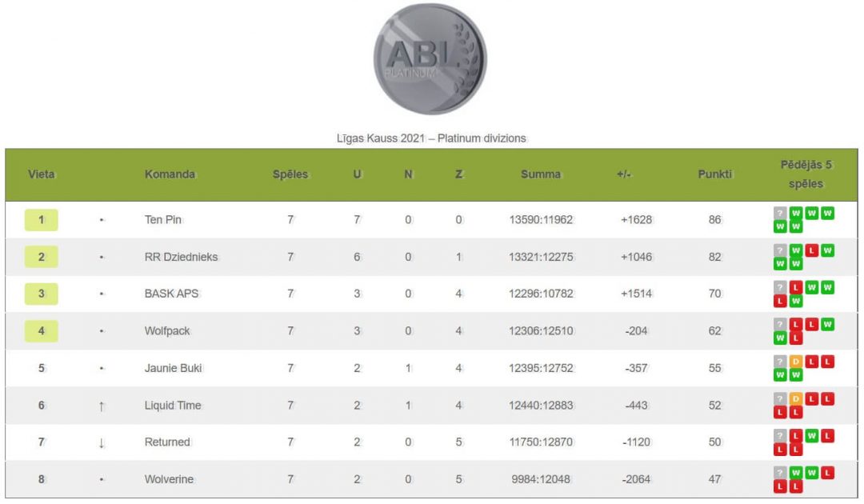Click the Komanda column header
Viewport: 864px width, 504px height.
(x=170, y=174)
